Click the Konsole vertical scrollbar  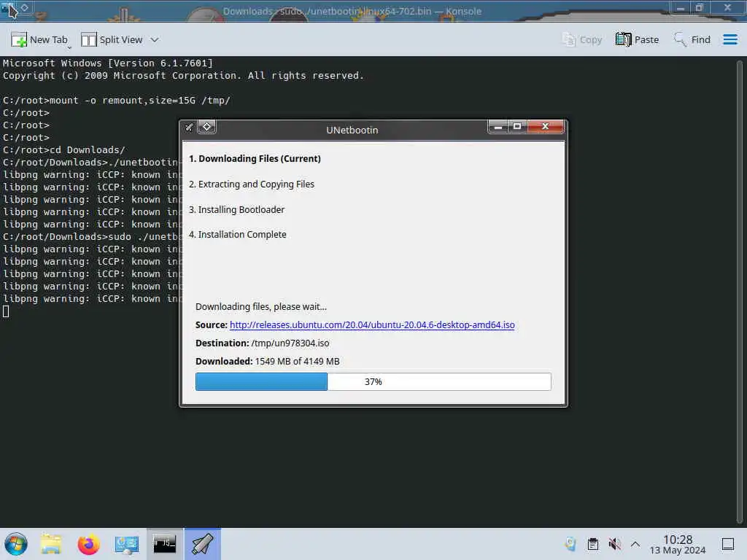click(x=740, y=290)
